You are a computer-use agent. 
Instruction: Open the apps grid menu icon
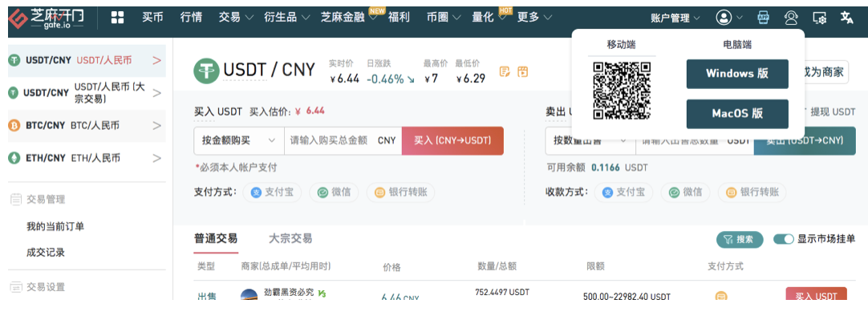click(117, 17)
